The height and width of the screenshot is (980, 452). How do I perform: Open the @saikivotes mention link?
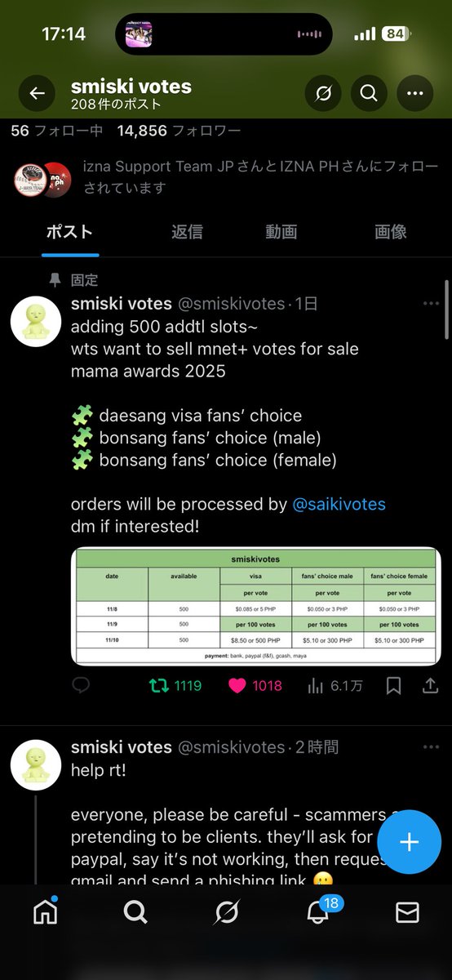click(339, 505)
